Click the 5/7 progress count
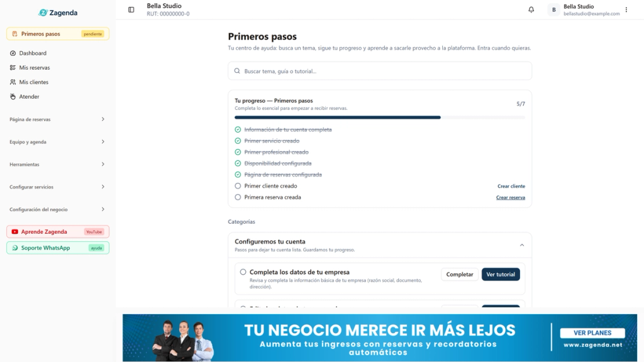 [521, 104]
